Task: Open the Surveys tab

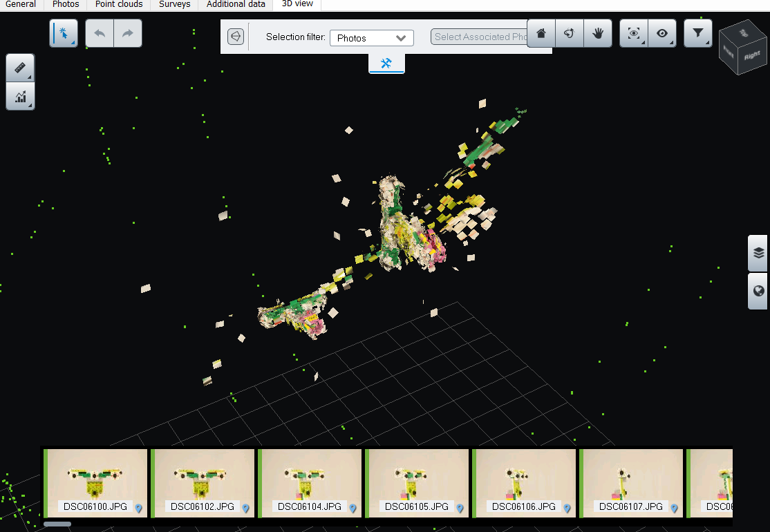Action: point(174,4)
